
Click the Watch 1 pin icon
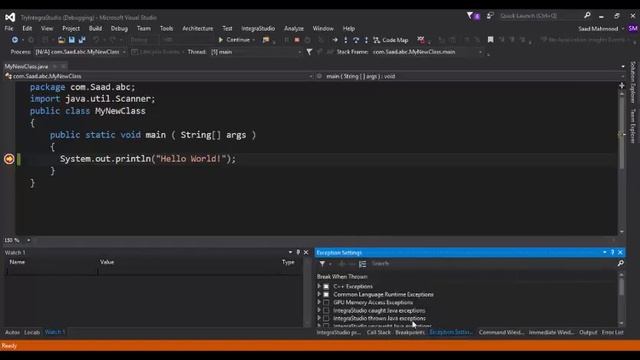click(x=298, y=252)
